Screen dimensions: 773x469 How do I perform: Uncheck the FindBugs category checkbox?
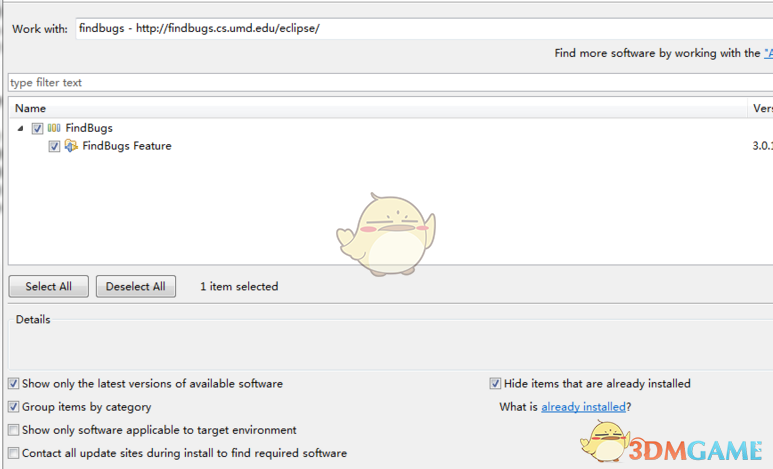(37, 129)
